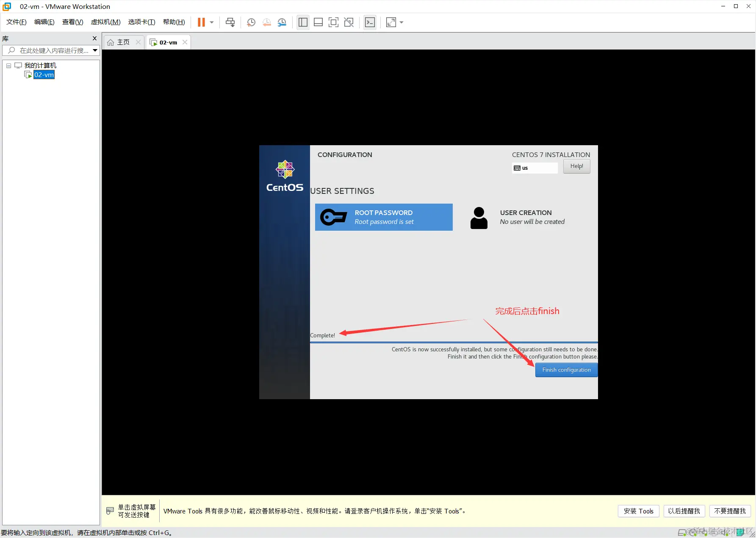Toggle the library sidebar view icon
Screen dimensions: 756x538
coord(303,22)
